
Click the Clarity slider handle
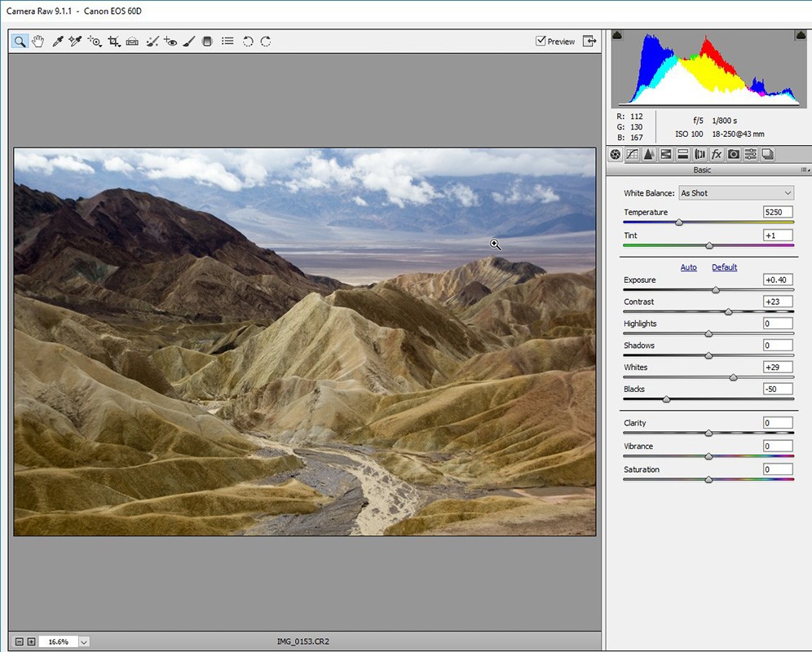708,434
